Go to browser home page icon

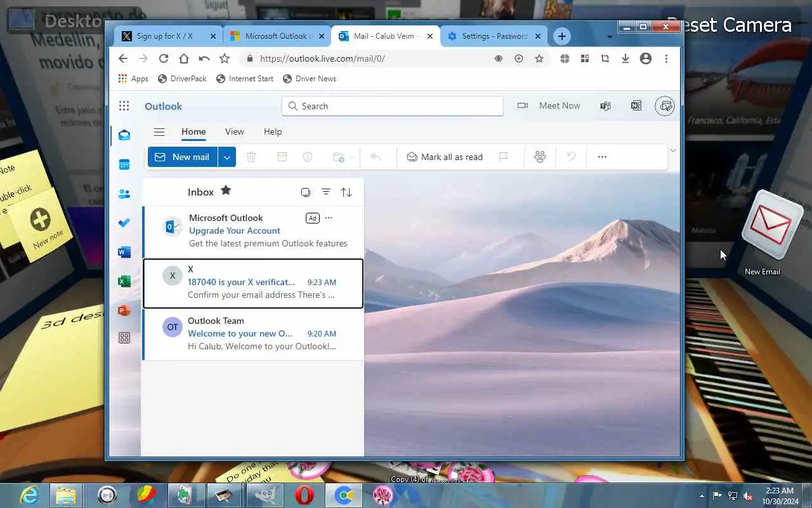[184, 58]
